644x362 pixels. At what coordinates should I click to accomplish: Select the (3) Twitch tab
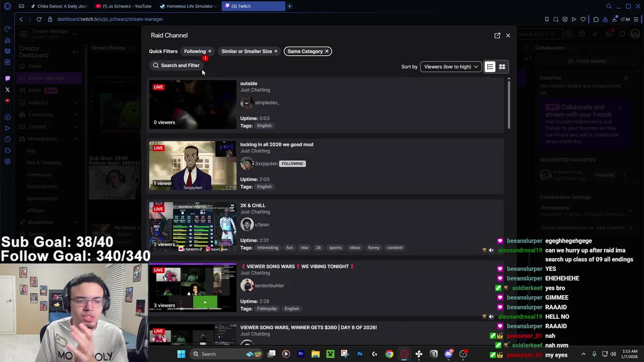(x=254, y=6)
